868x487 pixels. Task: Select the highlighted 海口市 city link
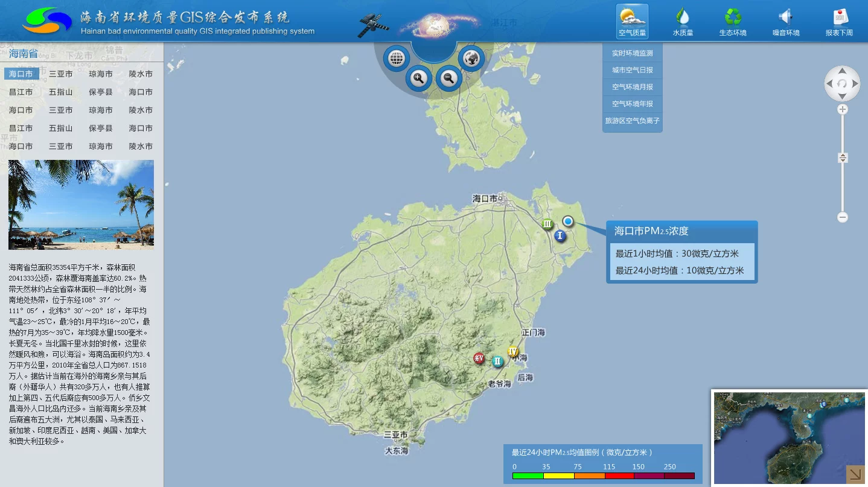[22, 74]
